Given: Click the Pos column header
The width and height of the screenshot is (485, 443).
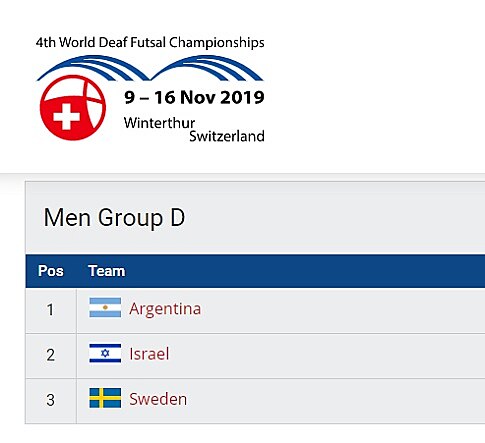Looking at the screenshot, I should [x=51, y=271].
